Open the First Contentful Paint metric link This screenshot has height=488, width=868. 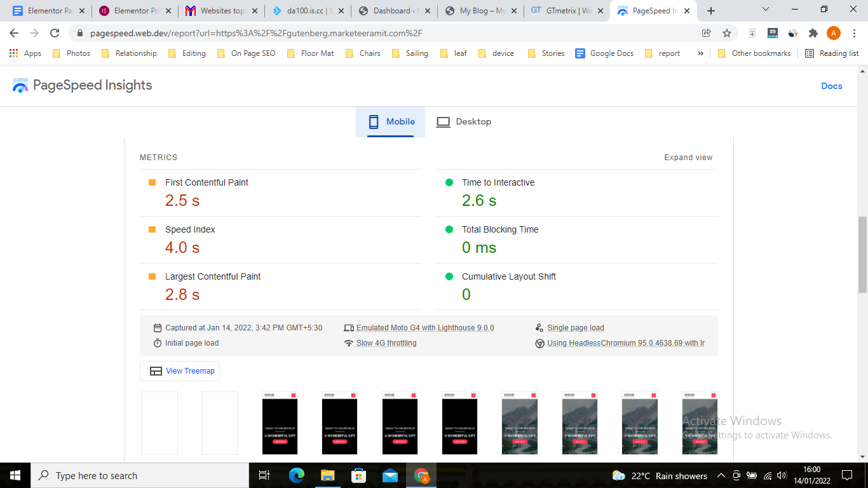[x=207, y=182]
